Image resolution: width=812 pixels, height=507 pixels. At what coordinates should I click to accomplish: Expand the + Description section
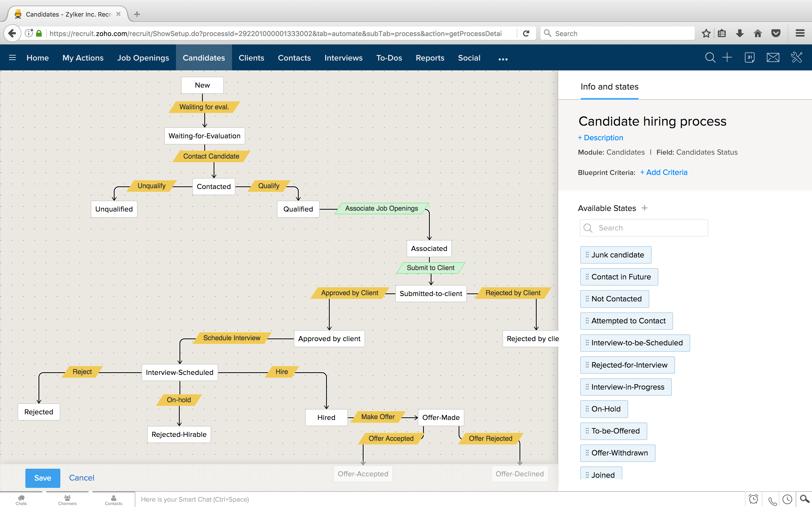click(x=600, y=138)
